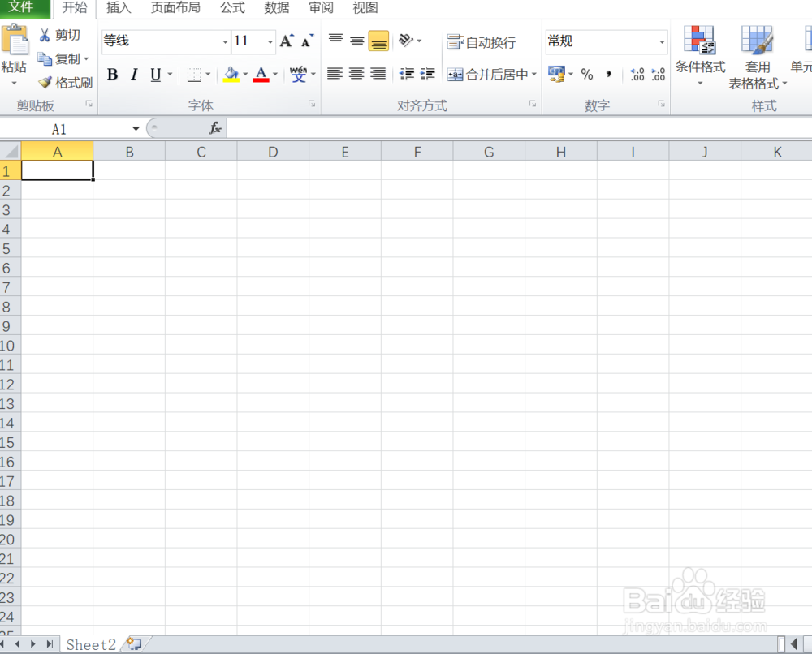
Task: Open Font dialog launcher (字体)
Action: pyautogui.click(x=312, y=104)
